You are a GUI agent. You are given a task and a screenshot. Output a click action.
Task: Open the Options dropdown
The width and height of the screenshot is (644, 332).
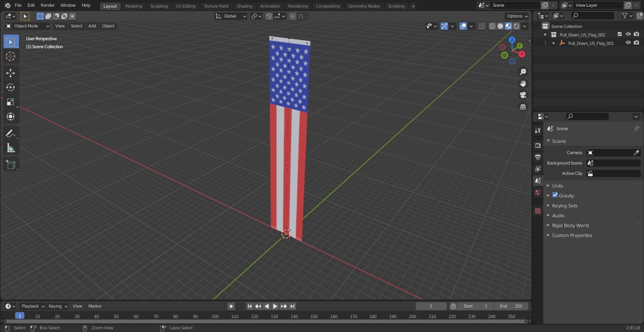pos(517,16)
